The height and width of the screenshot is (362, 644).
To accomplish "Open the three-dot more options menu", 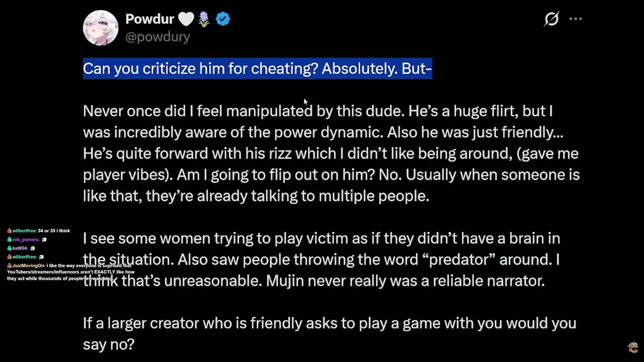I will click(x=576, y=19).
